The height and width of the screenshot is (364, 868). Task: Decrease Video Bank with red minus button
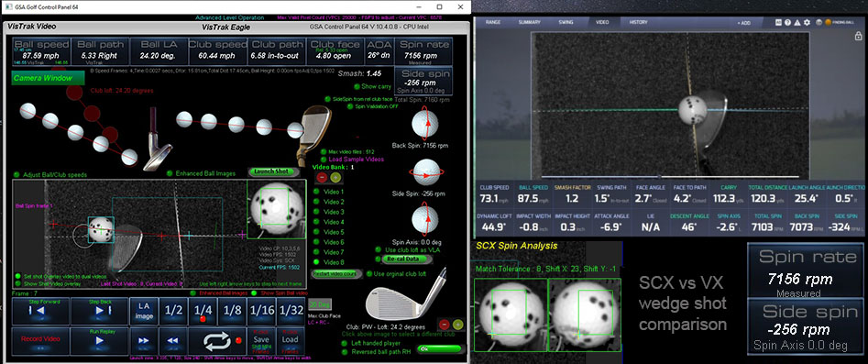point(322,177)
